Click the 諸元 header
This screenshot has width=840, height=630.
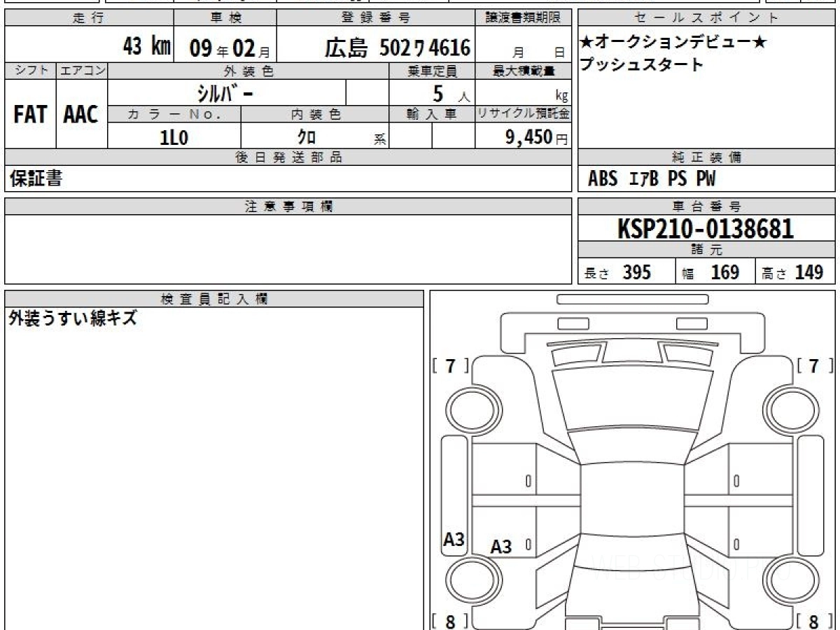706,250
